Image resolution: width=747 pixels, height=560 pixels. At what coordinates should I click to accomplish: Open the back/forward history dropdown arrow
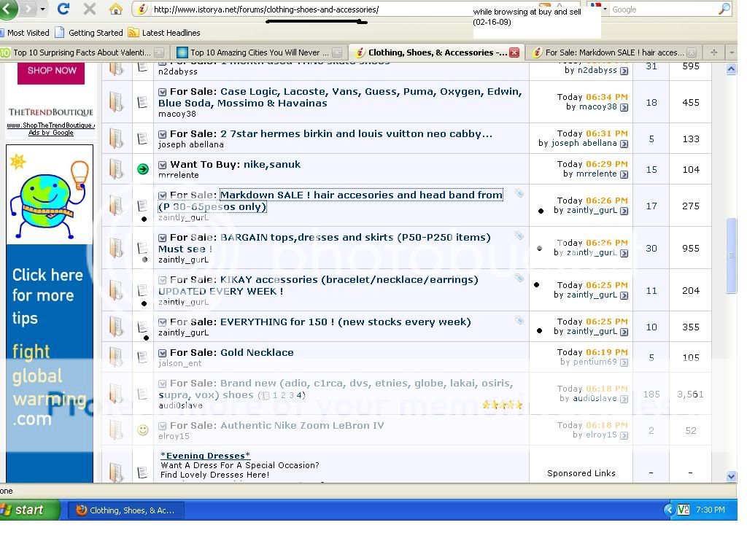(42, 9)
